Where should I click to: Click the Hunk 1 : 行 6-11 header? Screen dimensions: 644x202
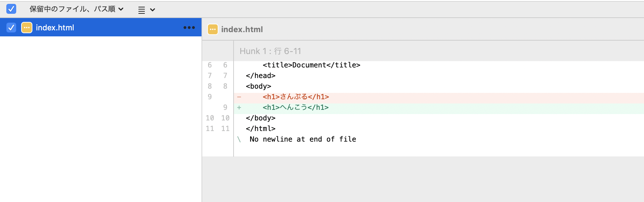tap(270, 51)
